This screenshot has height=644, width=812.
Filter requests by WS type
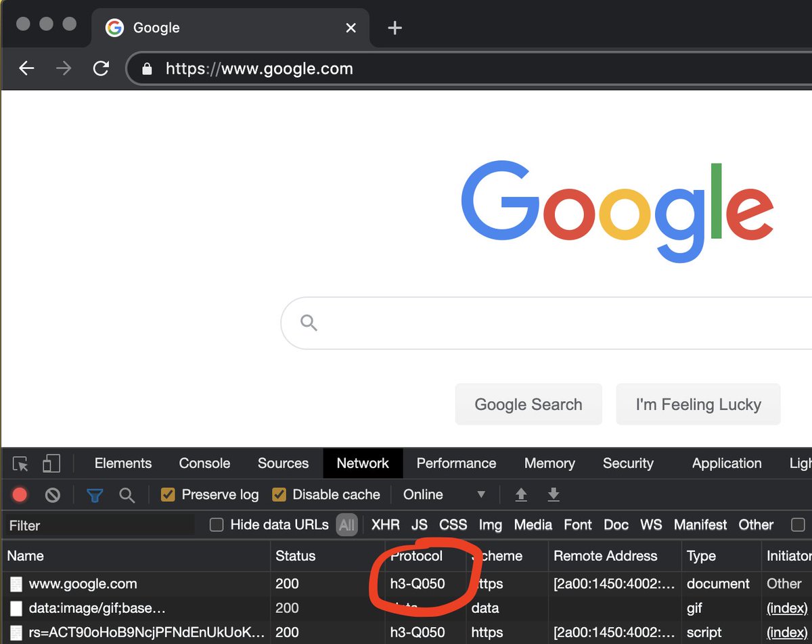(x=651, y=525)
